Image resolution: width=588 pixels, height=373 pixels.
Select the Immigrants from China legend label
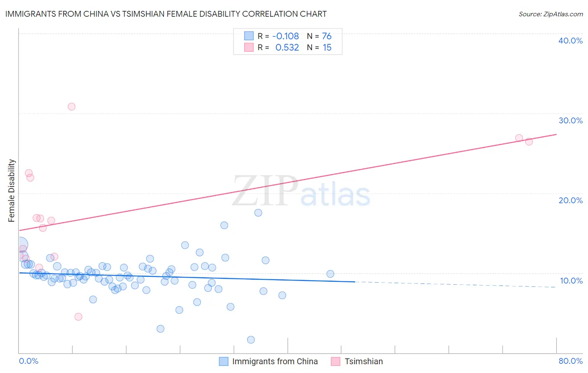click(x=275, y=361)
